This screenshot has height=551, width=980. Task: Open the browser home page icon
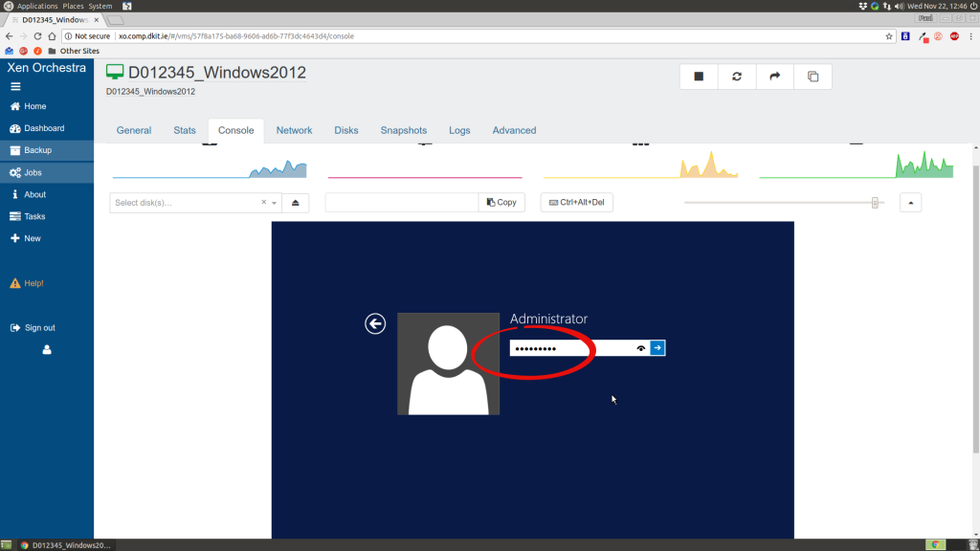click(52, 36)
